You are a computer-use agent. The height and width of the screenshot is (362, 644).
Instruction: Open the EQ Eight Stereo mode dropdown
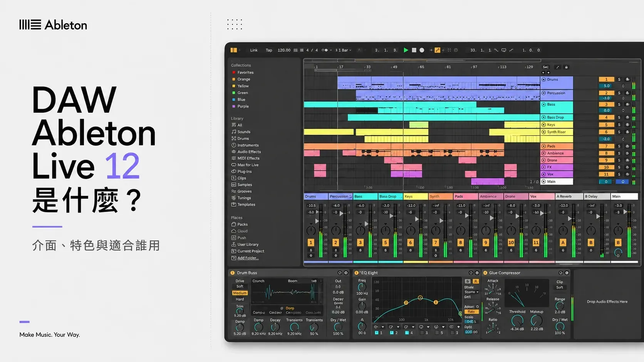click(x=471, y=292)
